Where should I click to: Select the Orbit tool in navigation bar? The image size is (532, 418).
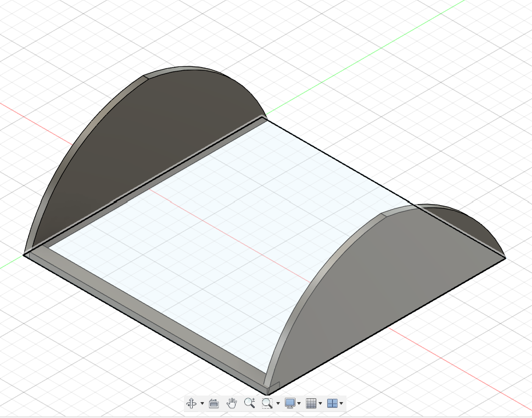[192, 403]
